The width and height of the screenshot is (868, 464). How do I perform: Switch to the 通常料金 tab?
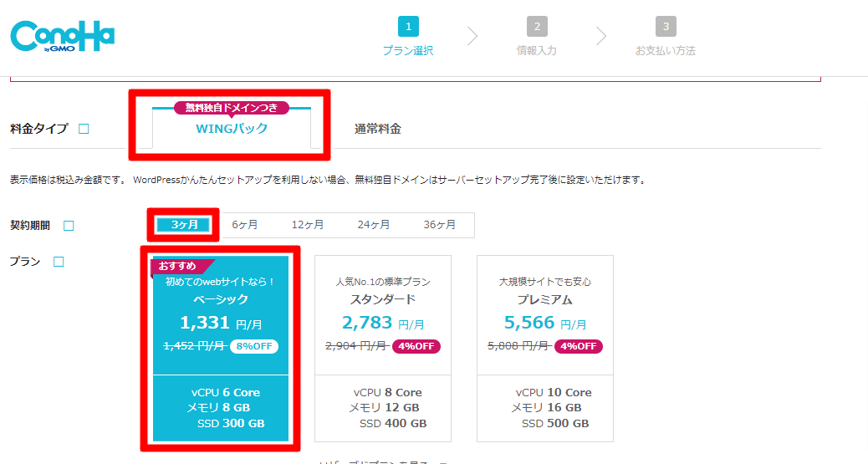coord(377,129)
